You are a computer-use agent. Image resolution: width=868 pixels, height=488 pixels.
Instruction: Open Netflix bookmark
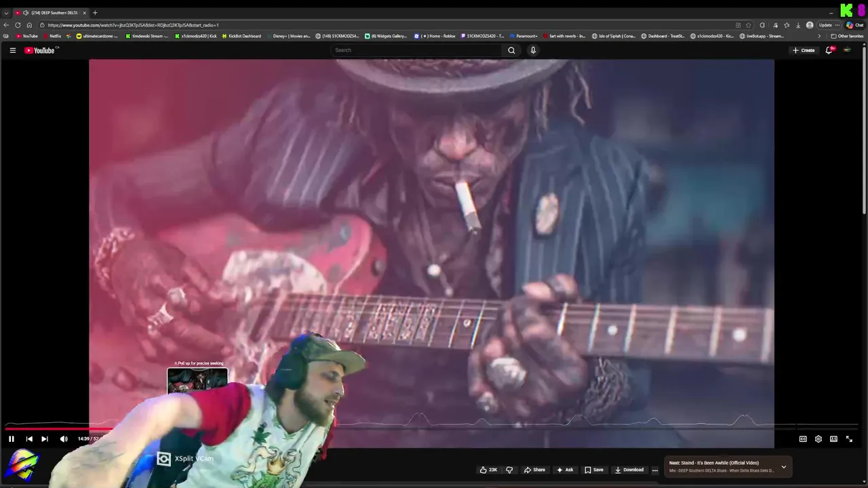(x=52, y=36)
